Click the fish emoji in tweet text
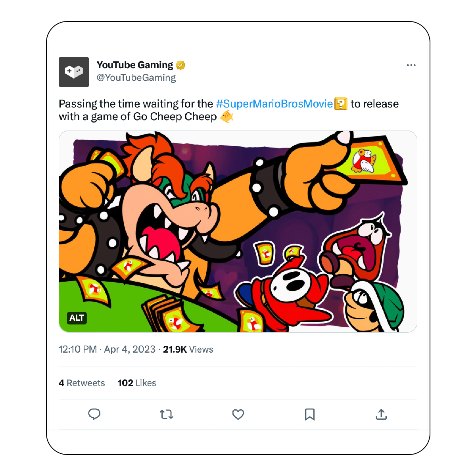 [226, 117]
